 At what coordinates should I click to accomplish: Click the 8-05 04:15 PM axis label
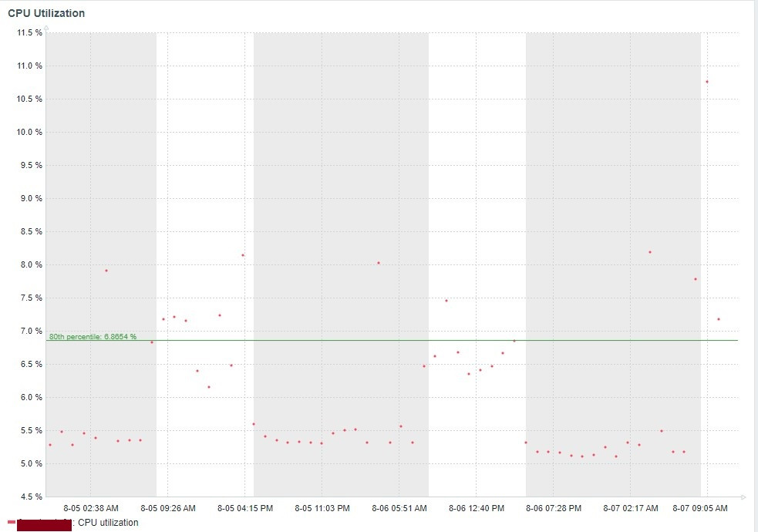tap(245, 508)
